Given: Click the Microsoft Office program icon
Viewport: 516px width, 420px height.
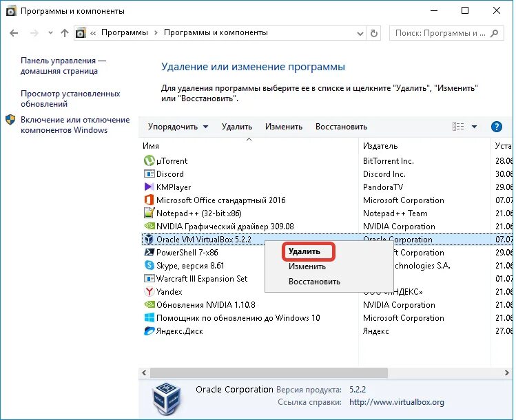Looking at the screenshot, I should pos(149,200).
